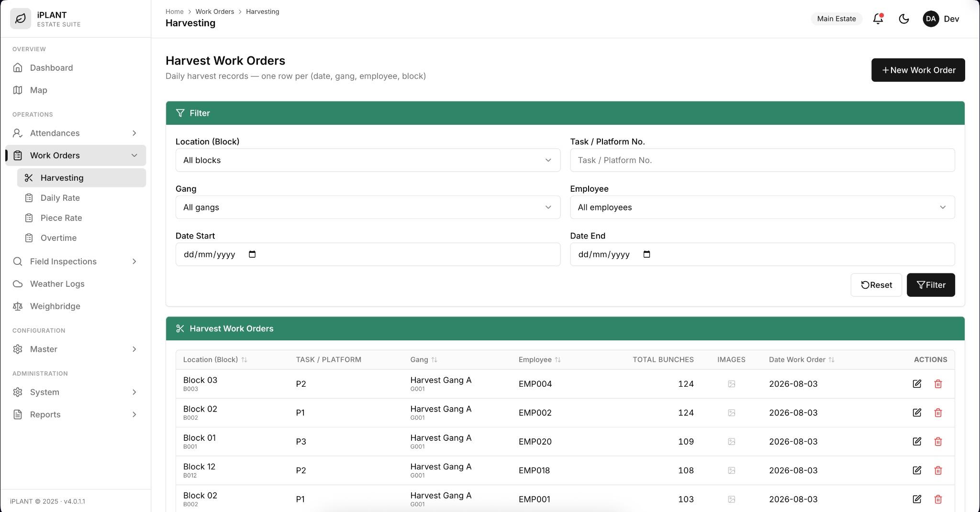Open the Date Start calendar picker
The width and height of the screenshot is (980, 512).
click(252, 254)
